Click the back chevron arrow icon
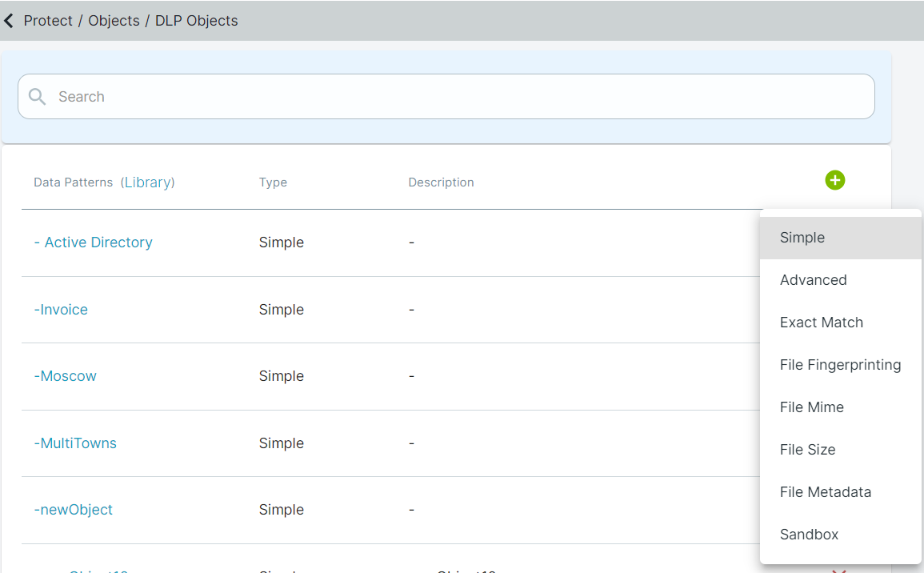 [x=9, y=22]
